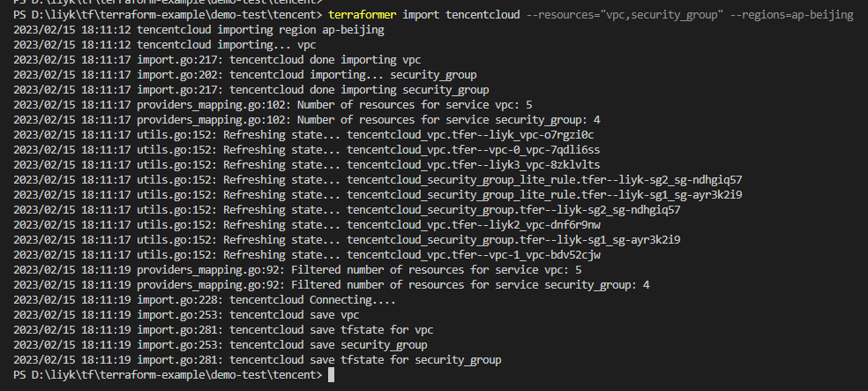Click the lite_rule tfer--liyk-sg1_sg-ayr3k2i9 entry
The width and height of the screenshot is (868, 391).
point(544,194)
